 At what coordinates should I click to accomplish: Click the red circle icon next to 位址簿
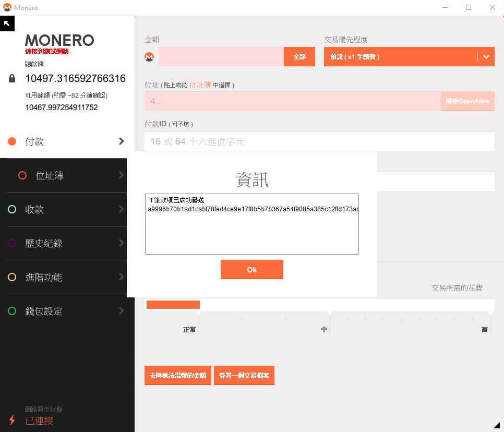coord(22,175)
